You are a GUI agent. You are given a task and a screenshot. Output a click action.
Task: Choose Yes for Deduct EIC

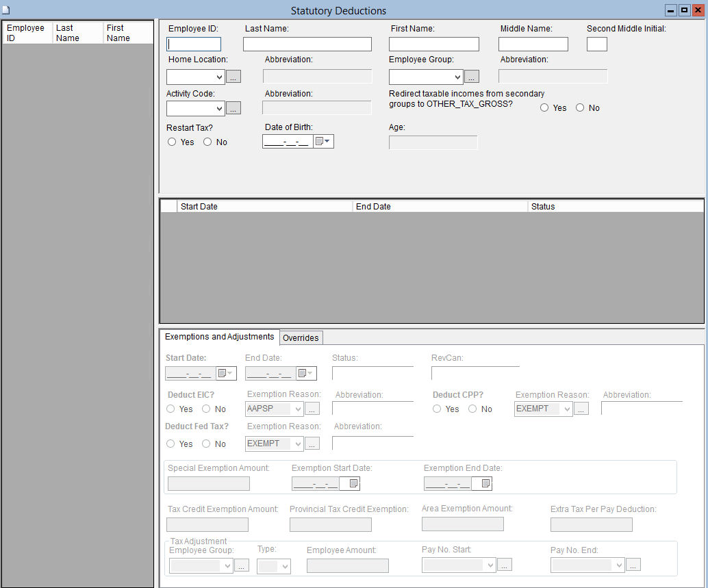pos(170,409)
